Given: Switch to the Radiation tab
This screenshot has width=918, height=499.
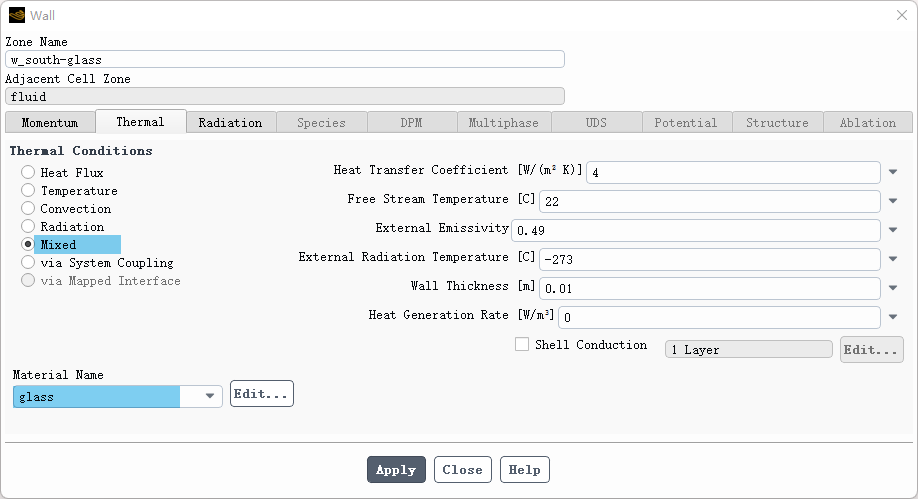Looking at the screenshot, I should click(x=230, y=123).
